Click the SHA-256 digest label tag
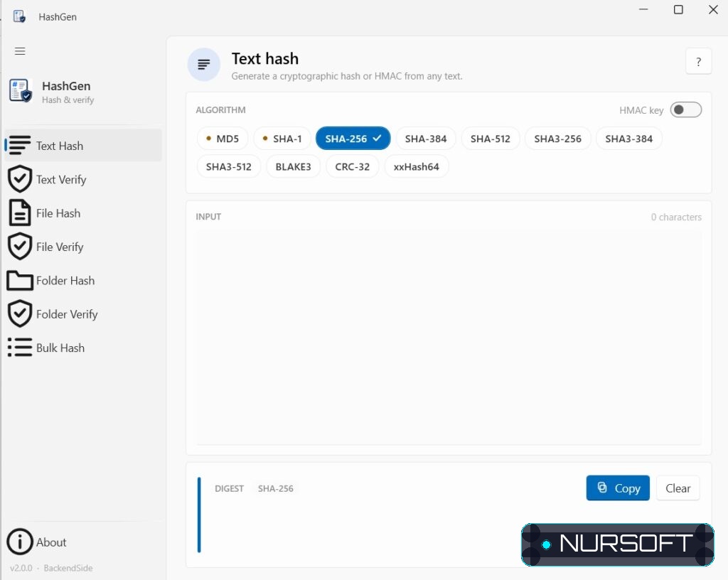The width and height of the screenshot is (728, 580). coord(275,488)
